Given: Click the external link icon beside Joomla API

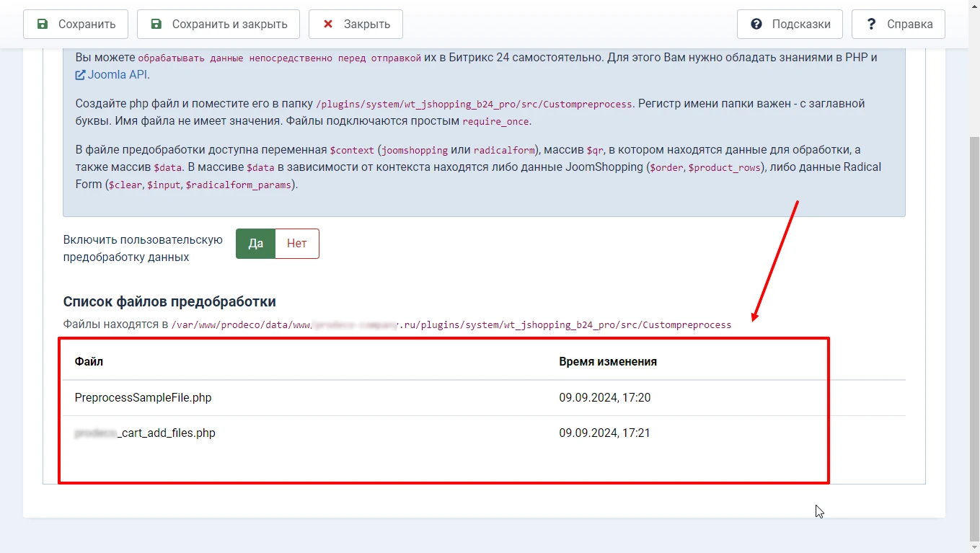Looking at the screenshot, I should (x=79, y=74).
